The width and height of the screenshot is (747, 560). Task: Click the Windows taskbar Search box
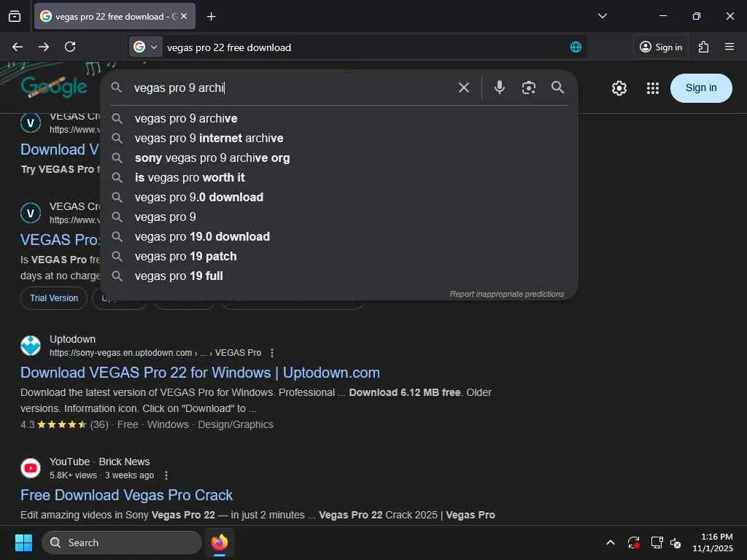122,542
